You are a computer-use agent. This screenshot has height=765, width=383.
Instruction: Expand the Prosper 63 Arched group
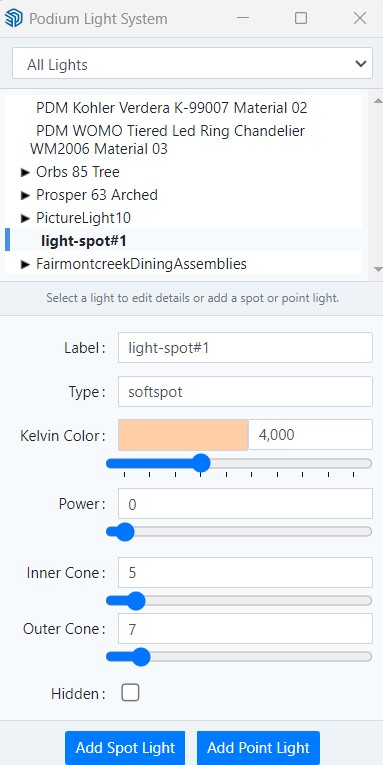26,195
